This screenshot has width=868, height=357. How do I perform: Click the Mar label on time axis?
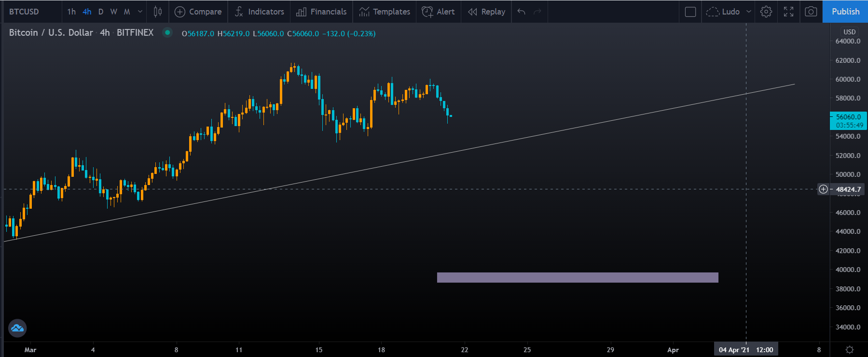pyautogui.click(x=30, y=350)
